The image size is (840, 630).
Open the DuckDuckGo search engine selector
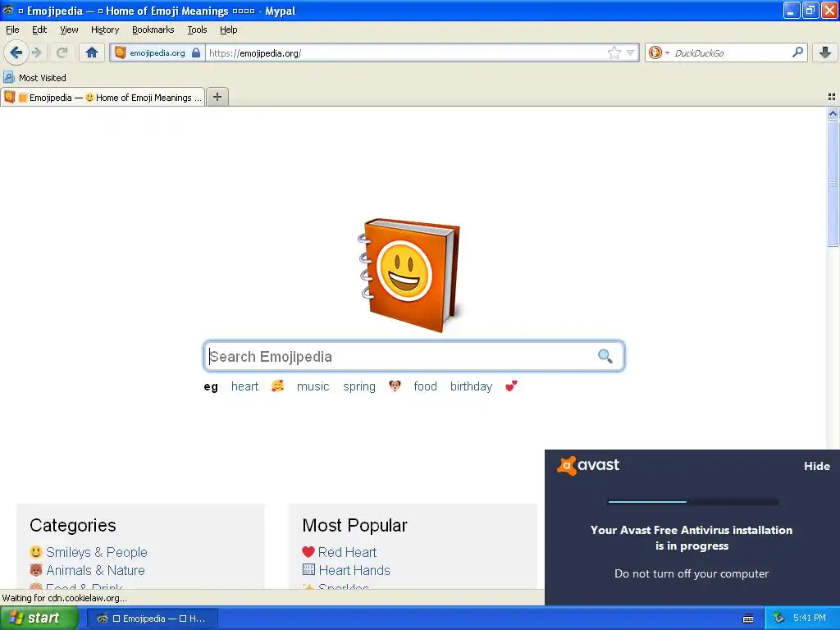659,52
